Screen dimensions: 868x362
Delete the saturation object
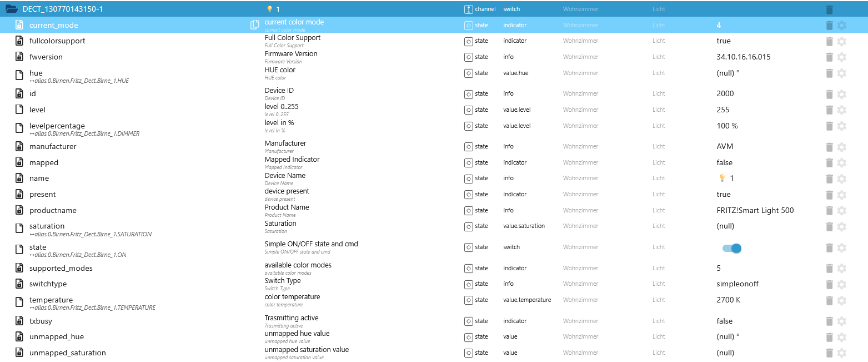pyautogui.click(x=829, y=226)
